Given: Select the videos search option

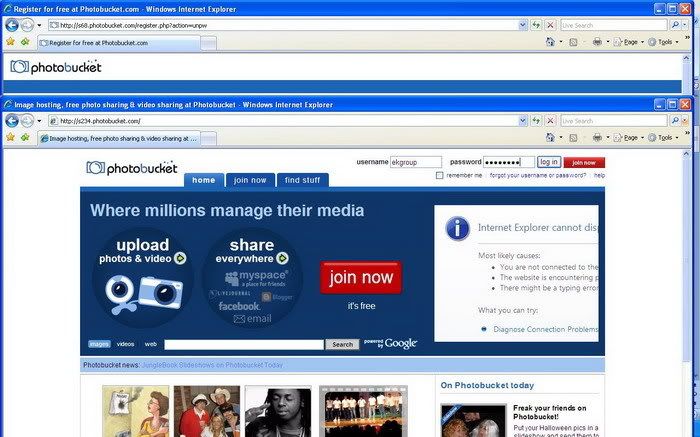Looking at the screenshot, I should (x=125, y=344).
